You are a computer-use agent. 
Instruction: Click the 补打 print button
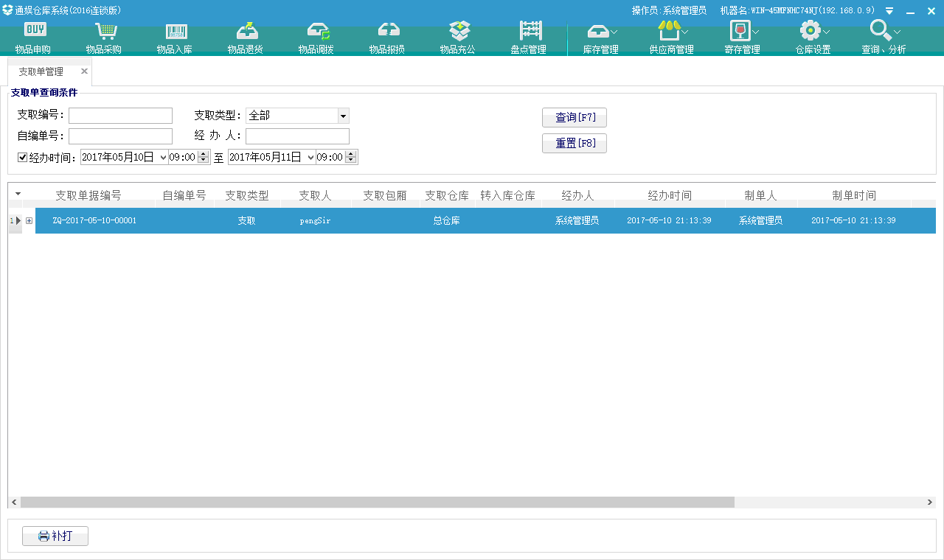pos(55,536)
